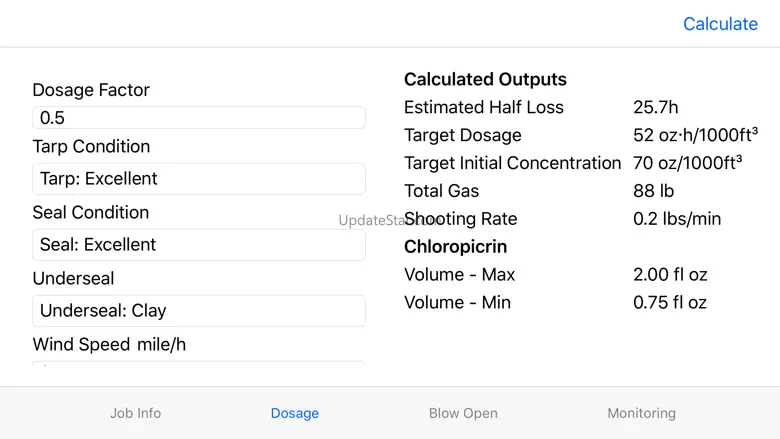Switch to the Job Info tab
This screenshot has width=780, height=439.
(135, 413)
